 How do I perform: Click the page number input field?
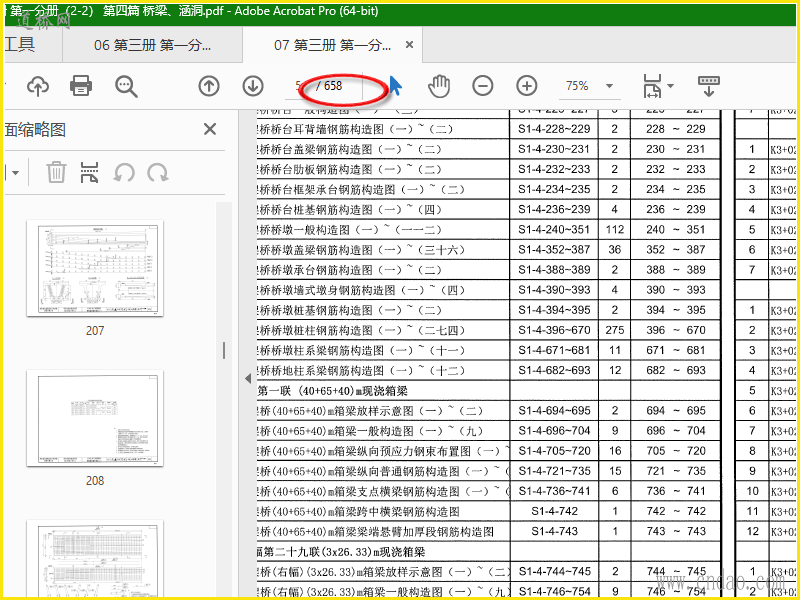tap(298, 86)
